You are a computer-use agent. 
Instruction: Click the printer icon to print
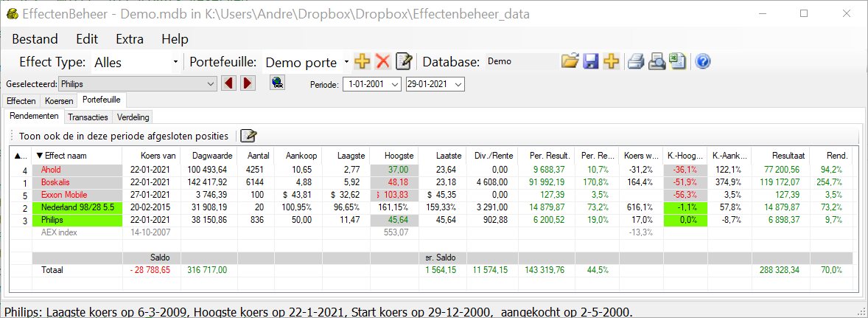636,62
